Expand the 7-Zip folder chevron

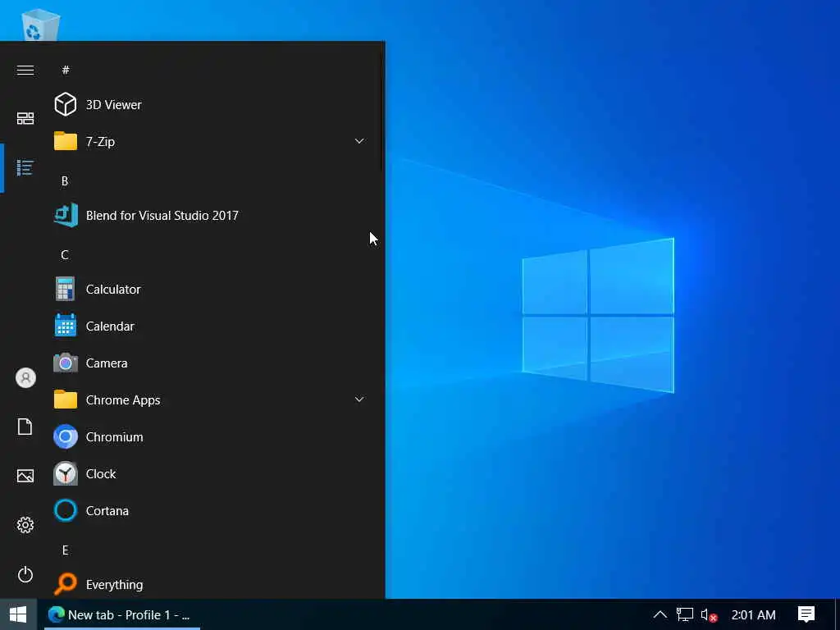click(x=359, y=141)
